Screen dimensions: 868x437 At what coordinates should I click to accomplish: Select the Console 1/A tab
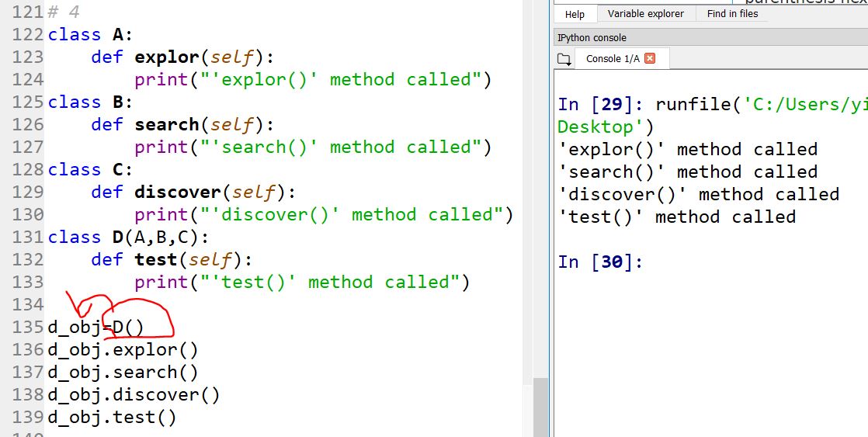click(x=613, y=59)
